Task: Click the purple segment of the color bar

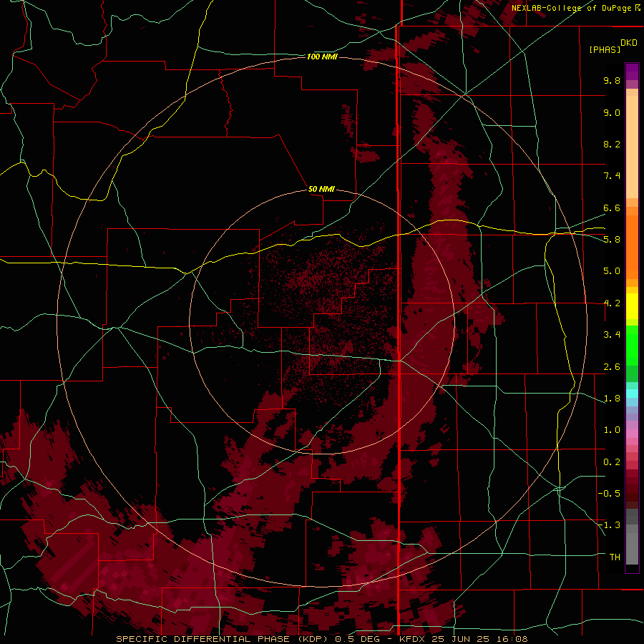Action: point(632,72)
